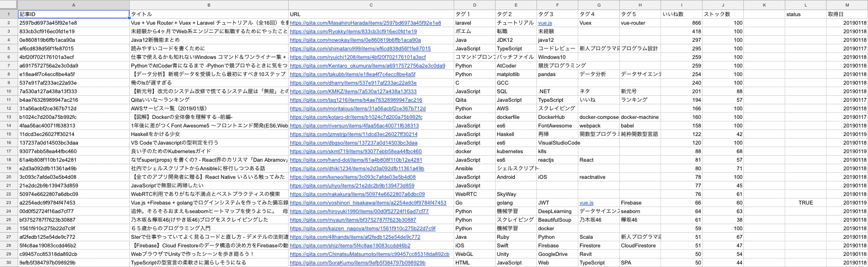Select the TRUE status cell

coord(805,203)
